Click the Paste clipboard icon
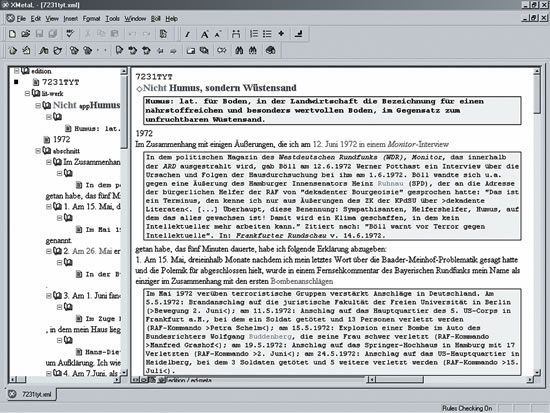 click(114, 34)
